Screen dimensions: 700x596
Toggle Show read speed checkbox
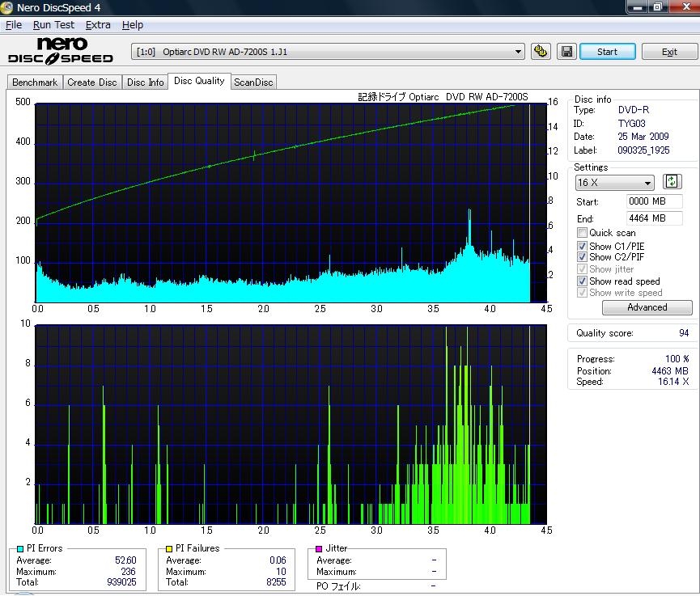[582, 281]
